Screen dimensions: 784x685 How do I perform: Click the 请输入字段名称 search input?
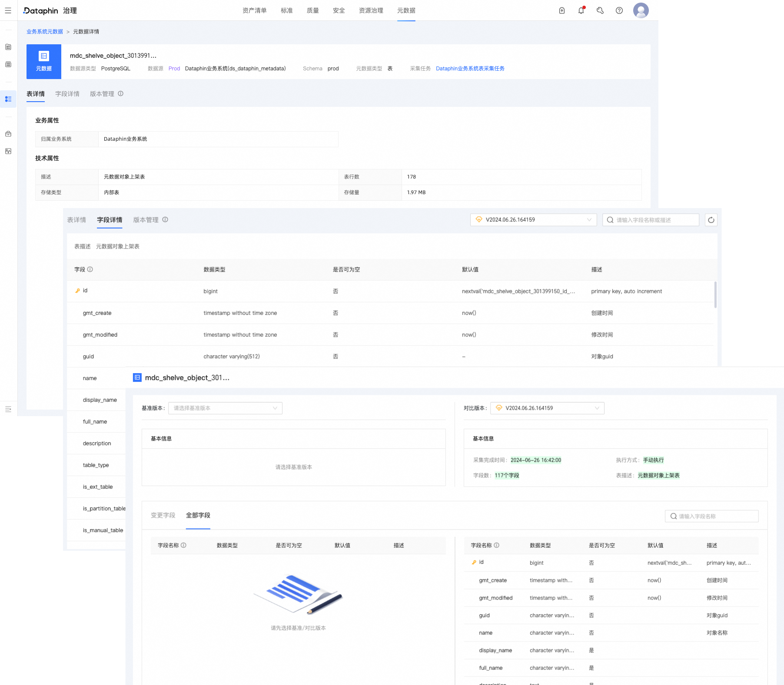pos(713,516)
